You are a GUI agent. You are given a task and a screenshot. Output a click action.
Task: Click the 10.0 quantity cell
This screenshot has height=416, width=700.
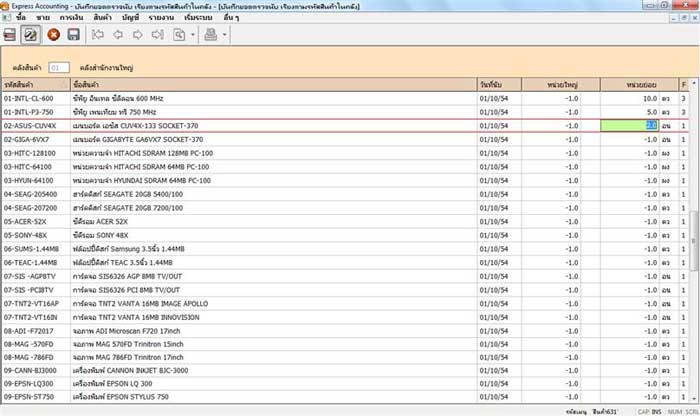pyautogui.click(x=629, y=98)
